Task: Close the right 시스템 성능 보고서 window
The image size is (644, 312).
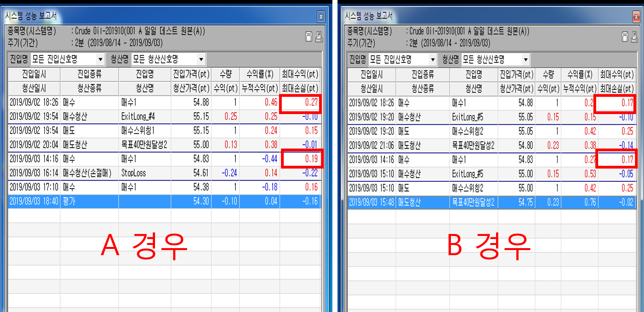Action: click(636, 16)
